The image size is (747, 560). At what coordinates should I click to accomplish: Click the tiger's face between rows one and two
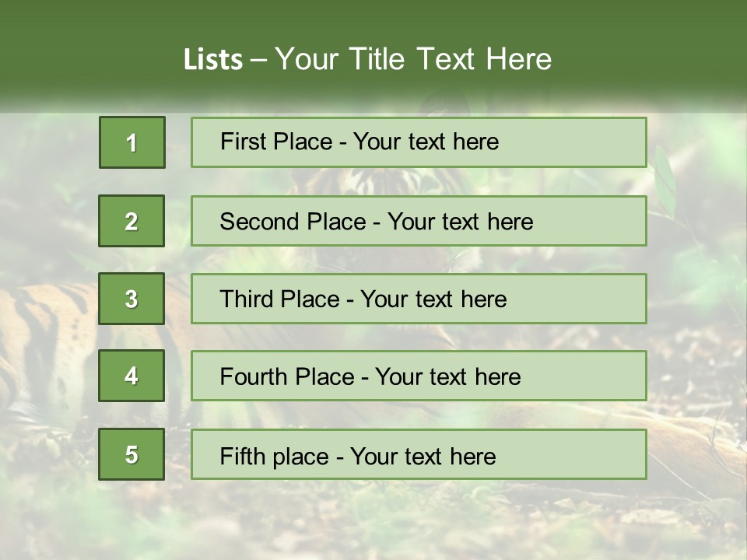click(366, 180)
